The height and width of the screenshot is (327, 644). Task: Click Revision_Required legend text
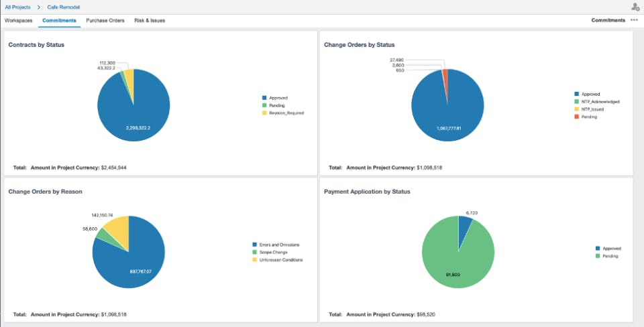click(286, 113)
